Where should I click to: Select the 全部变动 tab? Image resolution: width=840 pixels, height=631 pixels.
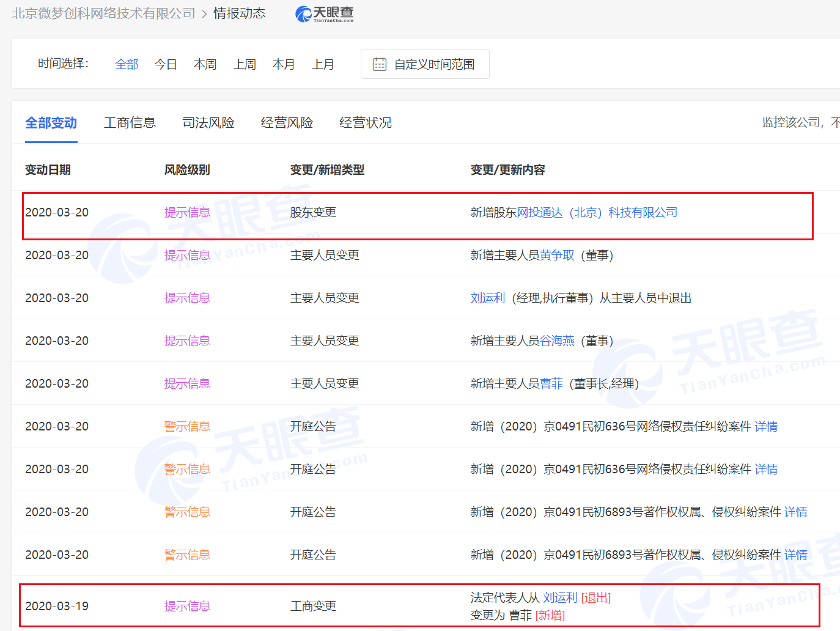51,123
